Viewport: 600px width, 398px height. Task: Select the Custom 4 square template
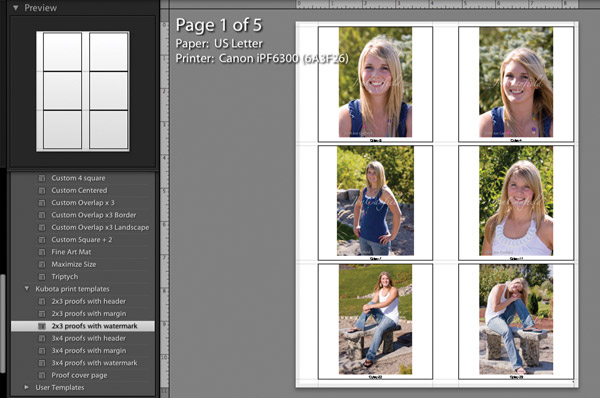click(78, 178)
